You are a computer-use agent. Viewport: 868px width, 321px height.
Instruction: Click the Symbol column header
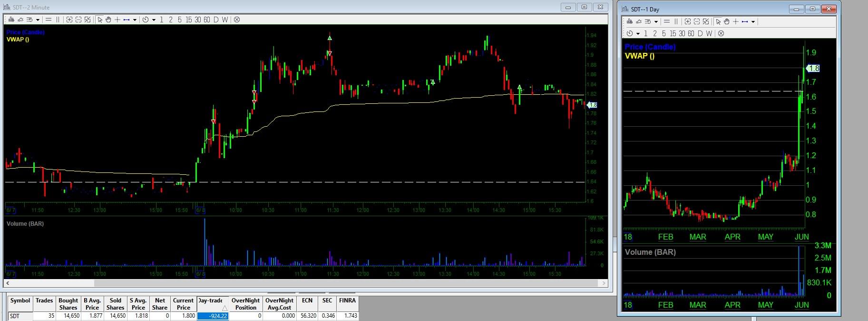pyautogui.click(x=20, y=304)
